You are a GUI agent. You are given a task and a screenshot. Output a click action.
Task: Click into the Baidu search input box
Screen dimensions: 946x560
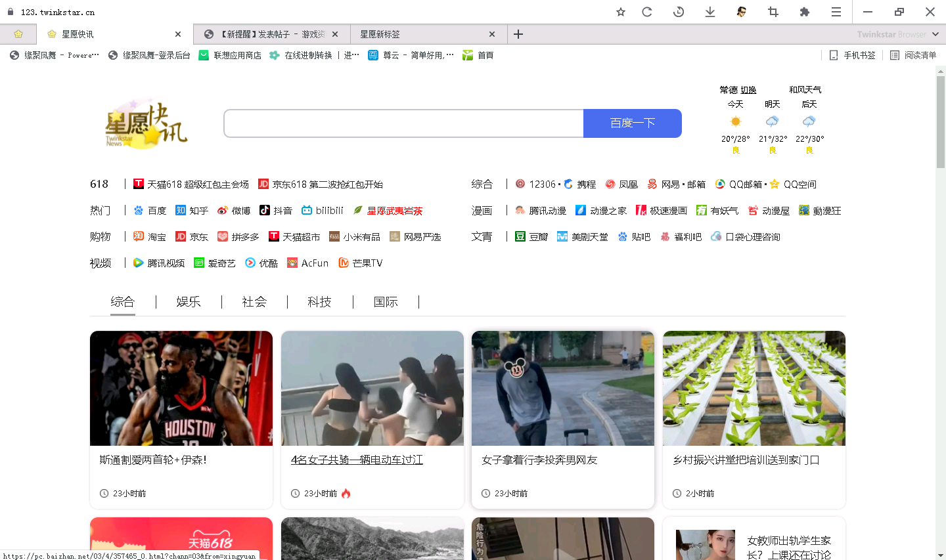[x=403, y=123]
